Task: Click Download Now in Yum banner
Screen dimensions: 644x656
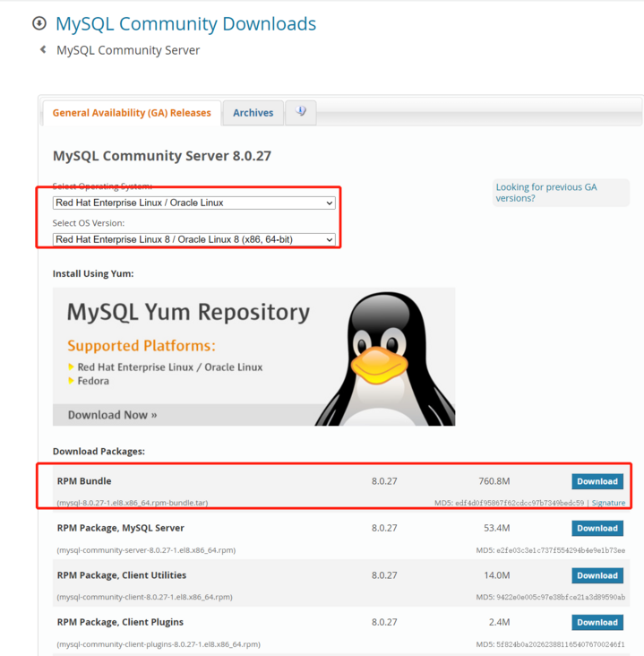Action: (113, 415)
